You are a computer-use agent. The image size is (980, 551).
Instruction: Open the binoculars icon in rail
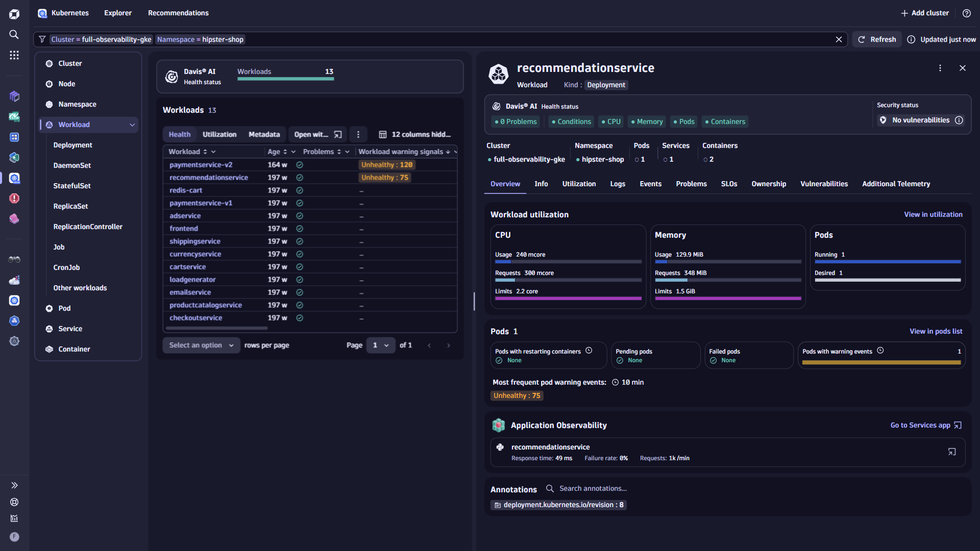pos(14,260)
